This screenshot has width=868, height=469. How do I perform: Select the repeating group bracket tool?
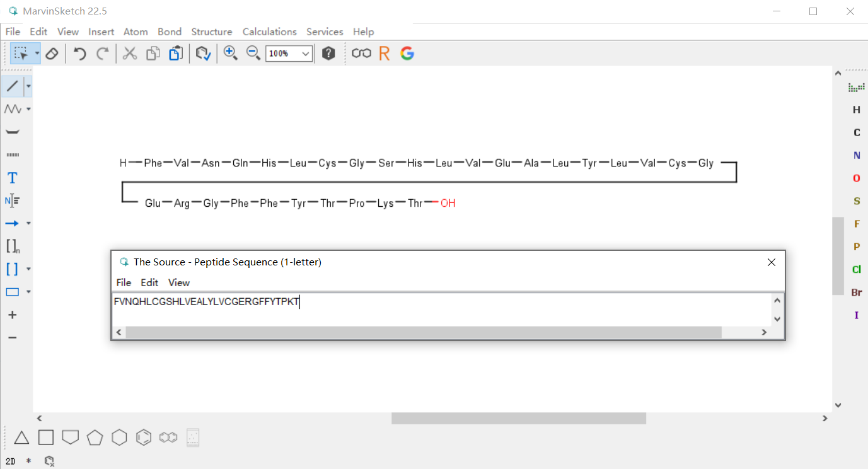[x=12, y=246]
